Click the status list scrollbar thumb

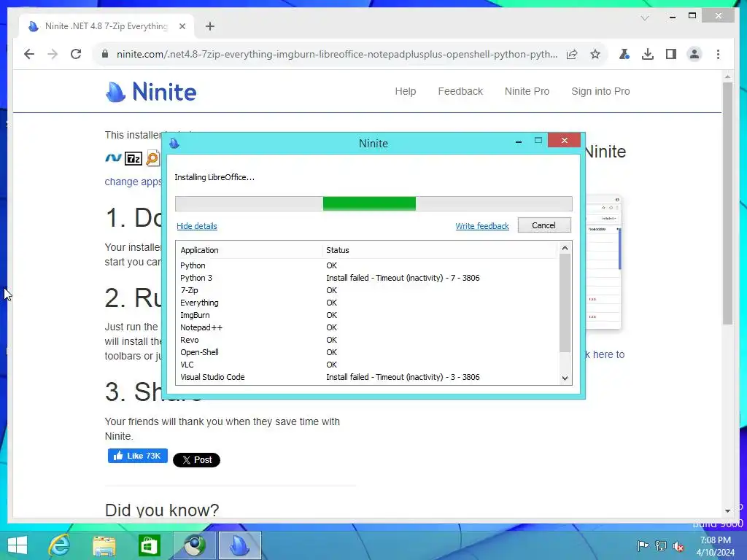coord(565,303)
